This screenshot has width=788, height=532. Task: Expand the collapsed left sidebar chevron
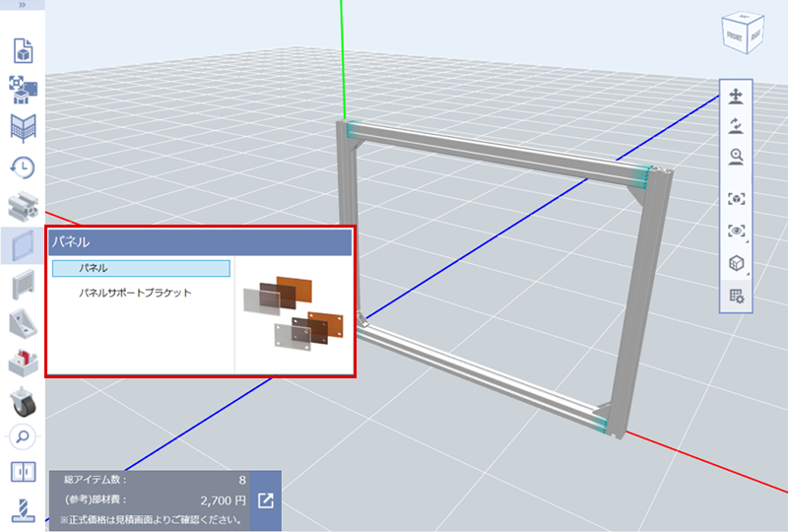coord(22,5)
